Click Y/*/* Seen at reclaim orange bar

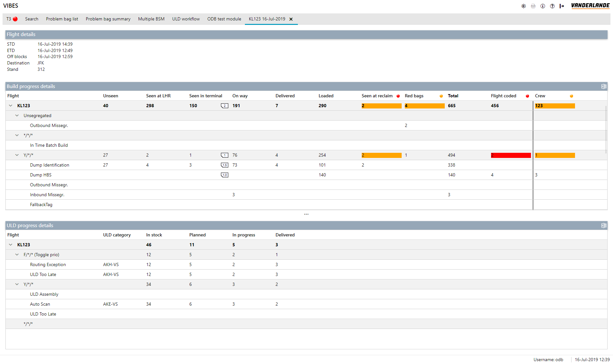pyautogui.click(x=382, y=155)
